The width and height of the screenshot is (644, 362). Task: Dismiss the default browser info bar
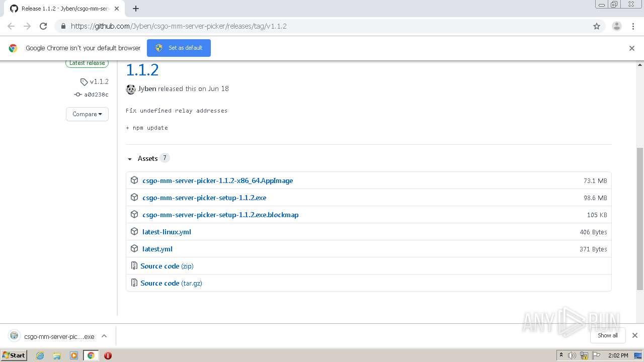pos(632,48)
